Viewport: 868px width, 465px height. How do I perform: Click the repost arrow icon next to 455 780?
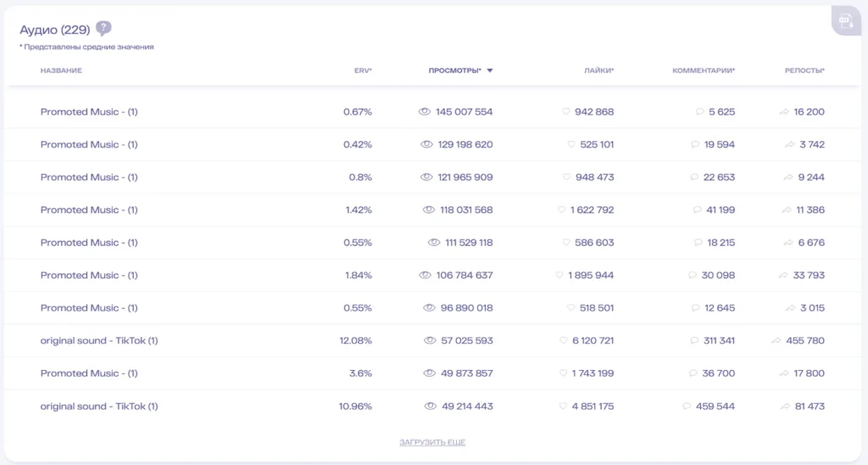click(x=776, y=341)
